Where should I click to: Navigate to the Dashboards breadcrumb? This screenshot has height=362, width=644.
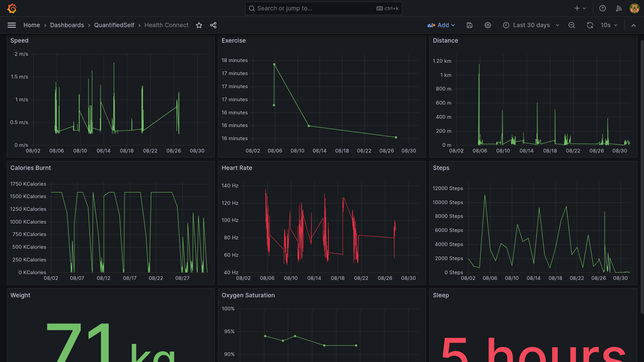[67, 25]
